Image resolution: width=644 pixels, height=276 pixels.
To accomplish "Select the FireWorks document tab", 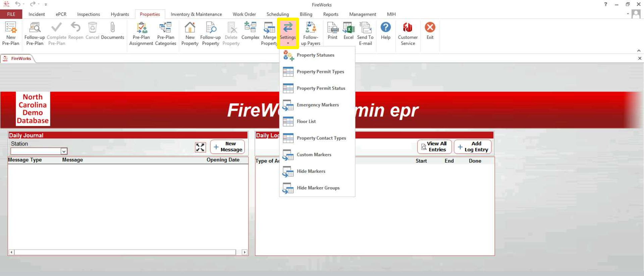I will 17,58.
